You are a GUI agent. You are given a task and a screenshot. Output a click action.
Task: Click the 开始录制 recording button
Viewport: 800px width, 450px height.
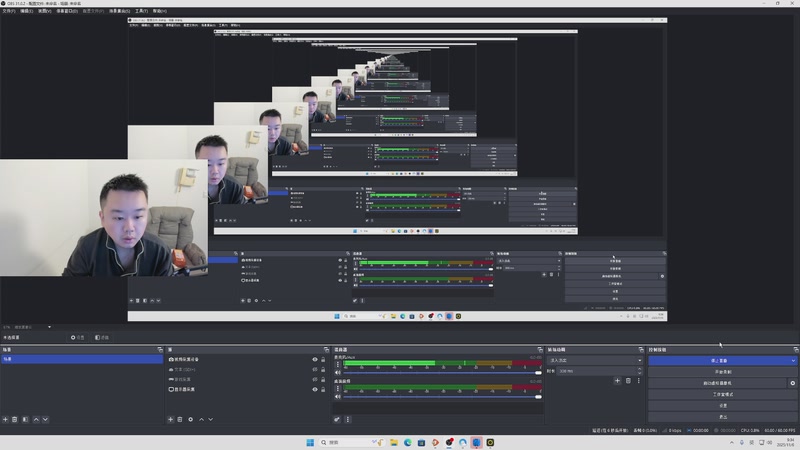722,372
